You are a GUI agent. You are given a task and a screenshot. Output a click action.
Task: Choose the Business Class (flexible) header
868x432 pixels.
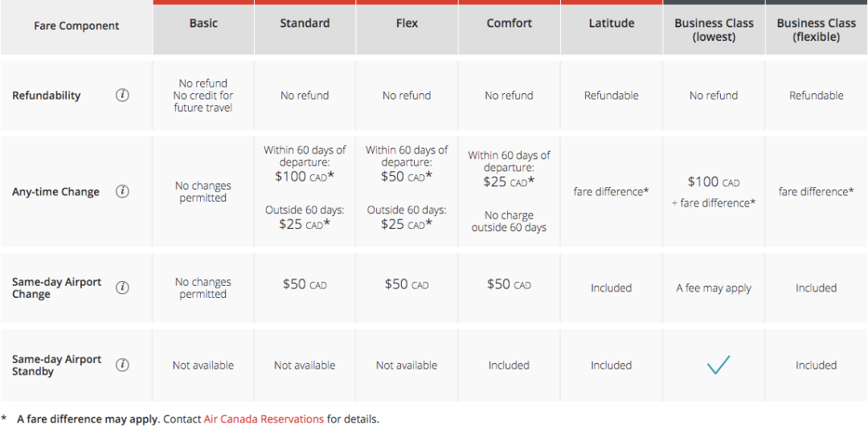(x=816, y=30)
